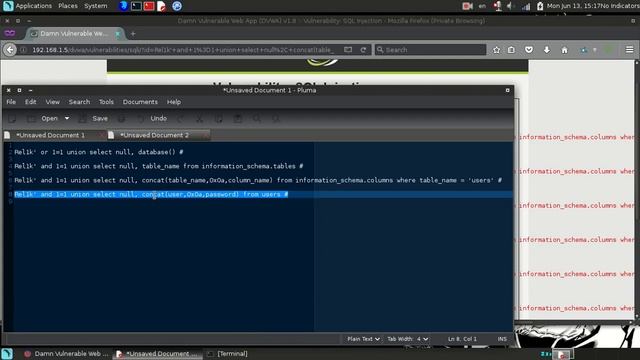Viewport: 640px width, 360px height.
Task: Bookmark this page with the star icon
Action: (x=496, y=50)
